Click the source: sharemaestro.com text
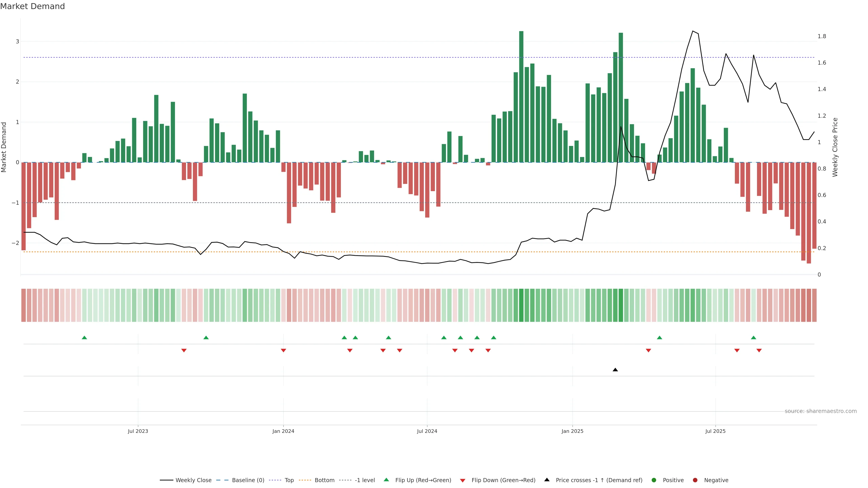Viewport: 868px width, 488px height. (821, 411)
